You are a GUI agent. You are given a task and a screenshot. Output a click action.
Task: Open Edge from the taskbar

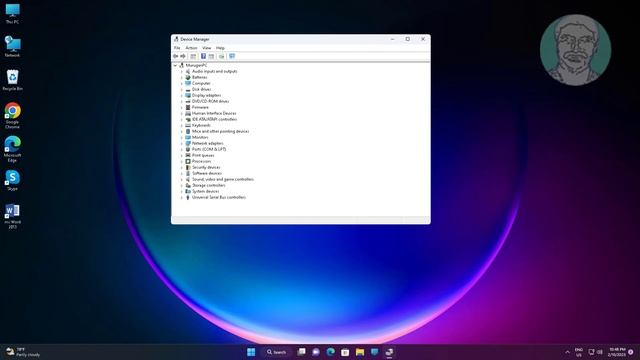330,352
